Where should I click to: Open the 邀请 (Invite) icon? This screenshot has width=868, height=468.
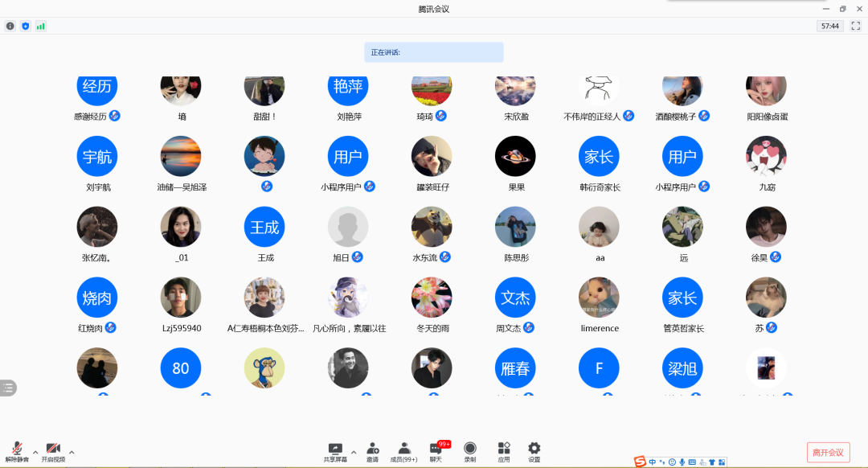pyautogui.click(x=373, y=451)
